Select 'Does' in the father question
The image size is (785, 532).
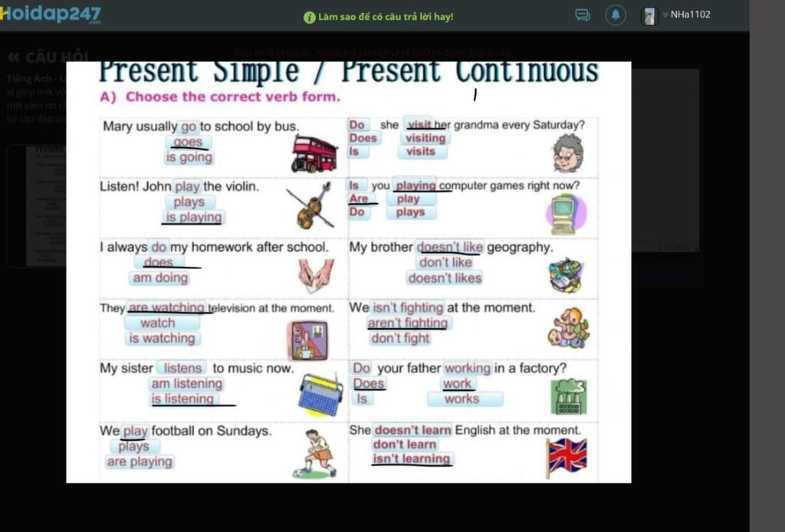coord(369,383)
